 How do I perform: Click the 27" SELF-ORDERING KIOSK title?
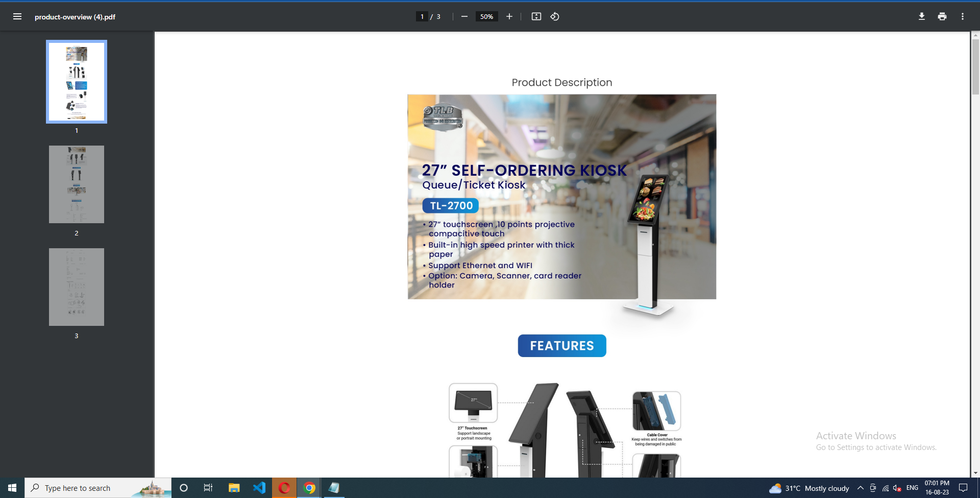[x=524, y=170]
